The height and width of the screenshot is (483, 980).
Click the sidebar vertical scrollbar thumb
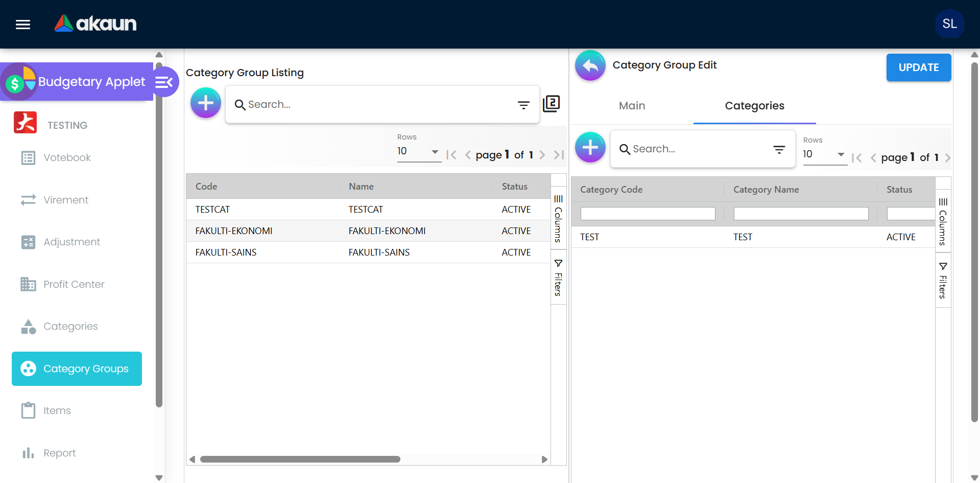159,235
